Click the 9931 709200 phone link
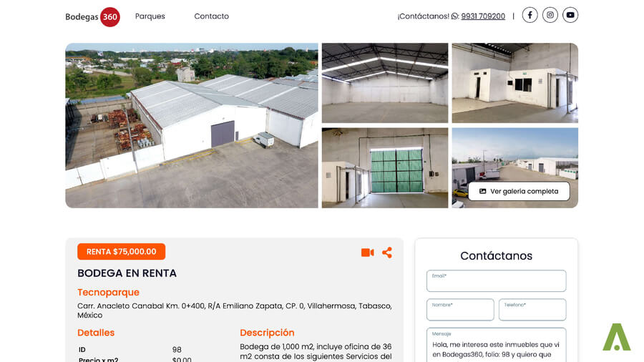 [483, 16]
